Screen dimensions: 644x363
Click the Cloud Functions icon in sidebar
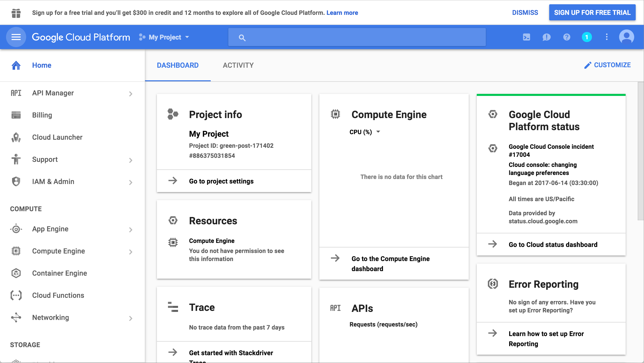click(16, 295)
